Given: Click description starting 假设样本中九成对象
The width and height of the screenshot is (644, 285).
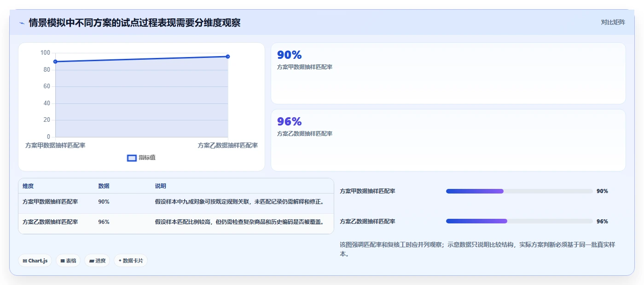Looking at the screenshot, I should (241, 202).
